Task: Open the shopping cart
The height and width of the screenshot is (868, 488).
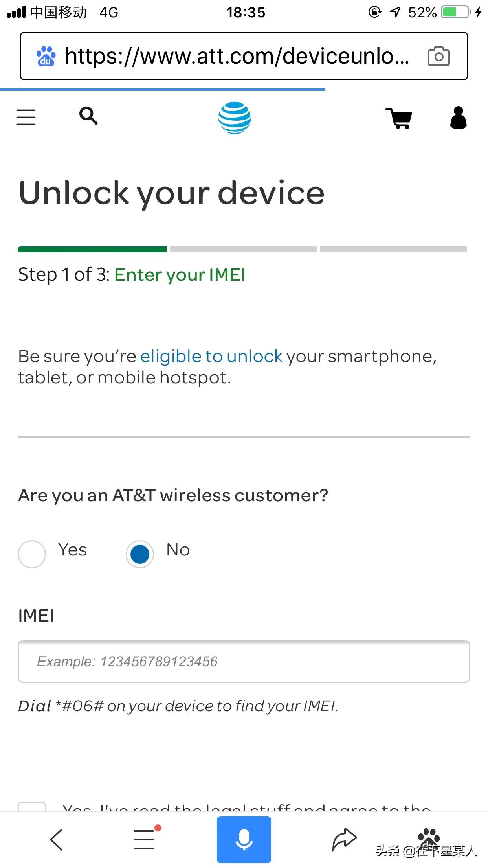Action: (x=398, y=118)
